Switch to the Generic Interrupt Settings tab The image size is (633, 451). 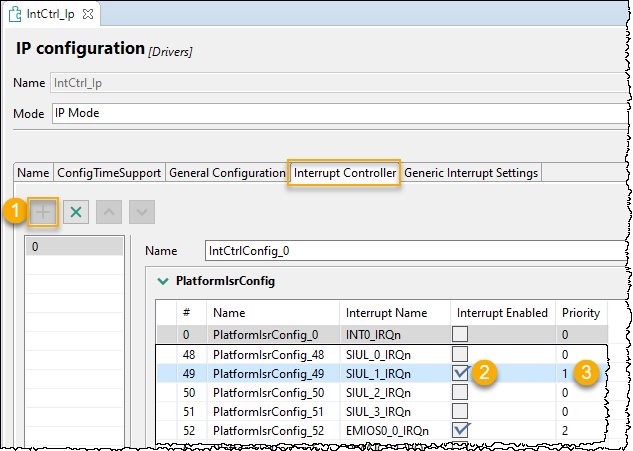click(471, 173)
